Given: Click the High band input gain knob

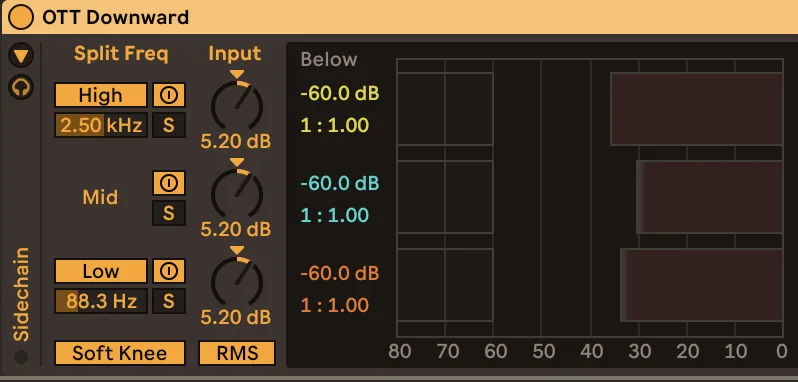Looking at the screenshot, I should 237,105.
